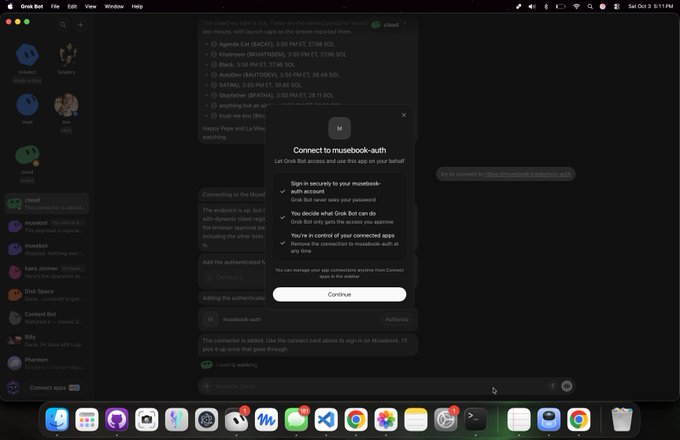The width and height of the screenshot is (680, 440).
Task: Open Notes from the Dock
Action: click(416, 420)
